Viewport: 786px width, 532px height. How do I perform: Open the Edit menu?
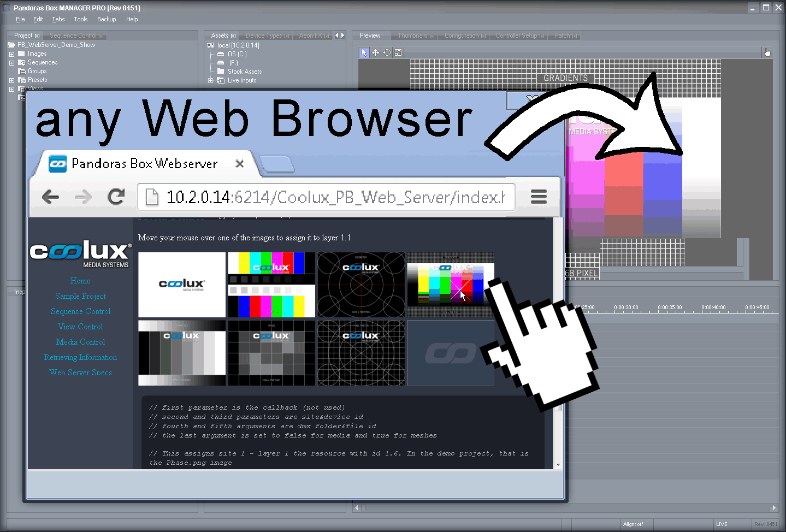point(38,19)
